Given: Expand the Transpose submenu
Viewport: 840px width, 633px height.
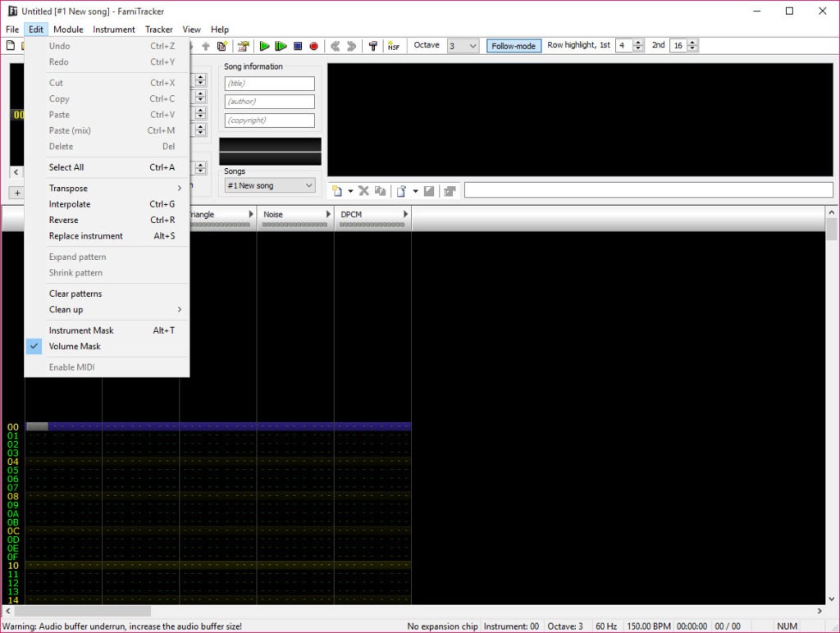Looking at the screenshot, I should pos(107,188).
